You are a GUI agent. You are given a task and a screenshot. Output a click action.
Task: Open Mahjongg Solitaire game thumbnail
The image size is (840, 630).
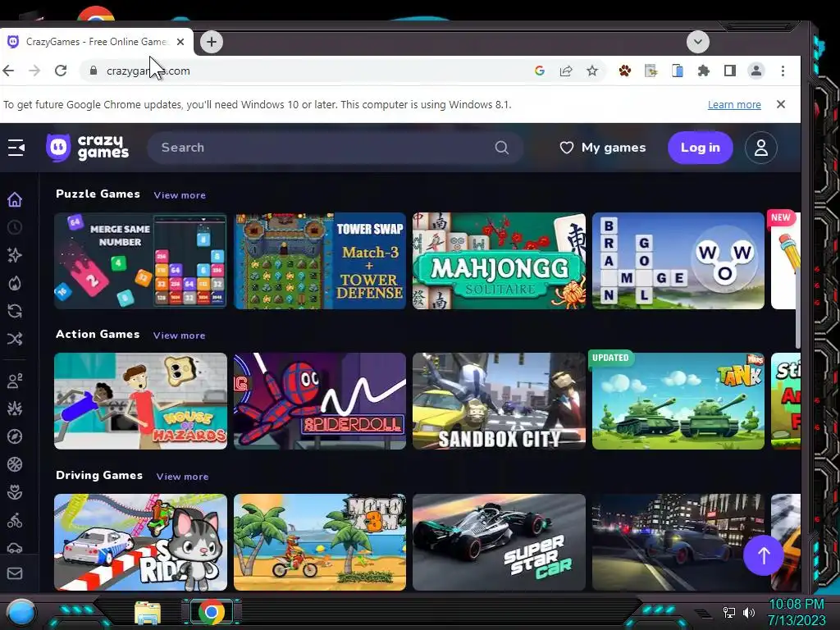pos(499,261)
